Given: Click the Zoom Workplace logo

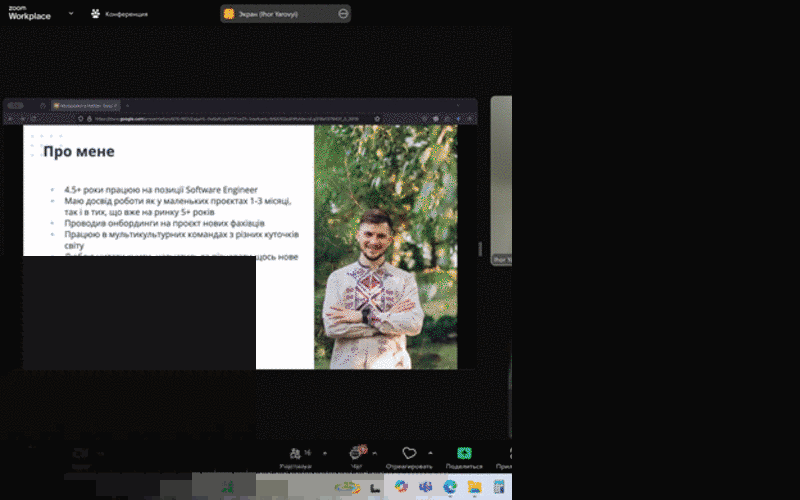Looking at the screenshot, I should [29, 13].
